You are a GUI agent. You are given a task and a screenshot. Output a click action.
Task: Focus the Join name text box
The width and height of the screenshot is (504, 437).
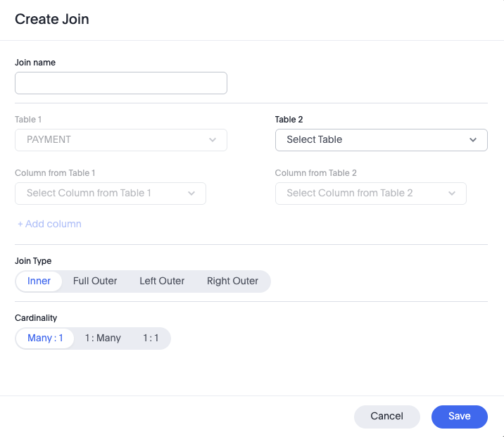(121, 83)
